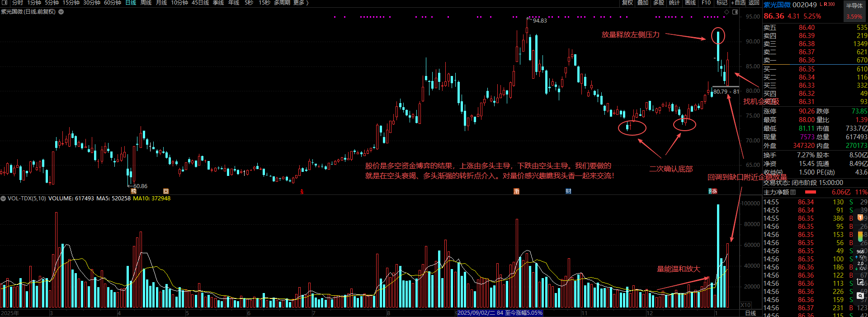Select the 5分钟 period tab
The image size is (868, 317).
tap(52, 3)
